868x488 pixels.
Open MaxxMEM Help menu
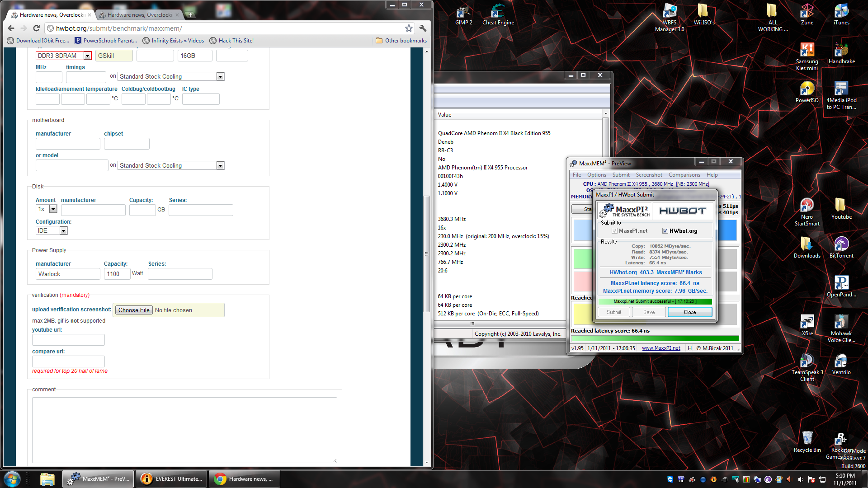click(712, 175)
